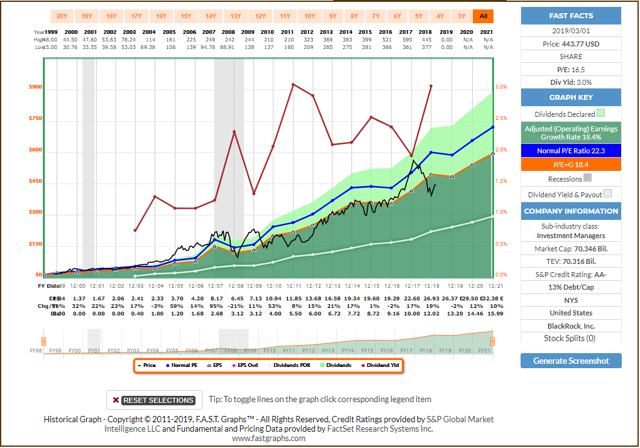640x448 pixels.
Task: Select the 20Y time range tab
Action: 62,16
